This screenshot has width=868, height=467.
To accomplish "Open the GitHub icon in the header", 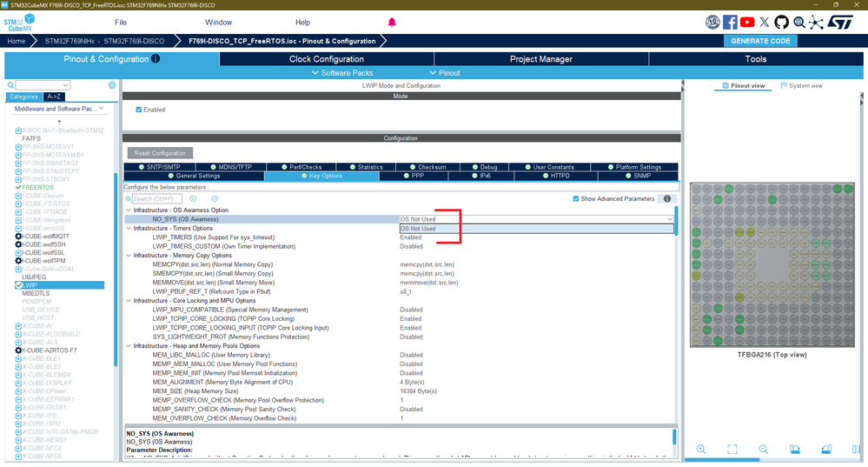I will point(781,22).
